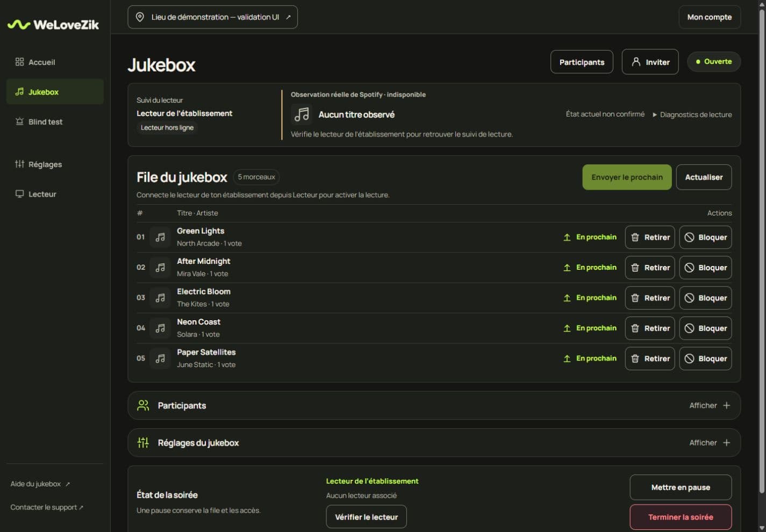This screenshot has width=766, height=532.
Task: Click Mettre en pause button
Action: coord(681,487)
